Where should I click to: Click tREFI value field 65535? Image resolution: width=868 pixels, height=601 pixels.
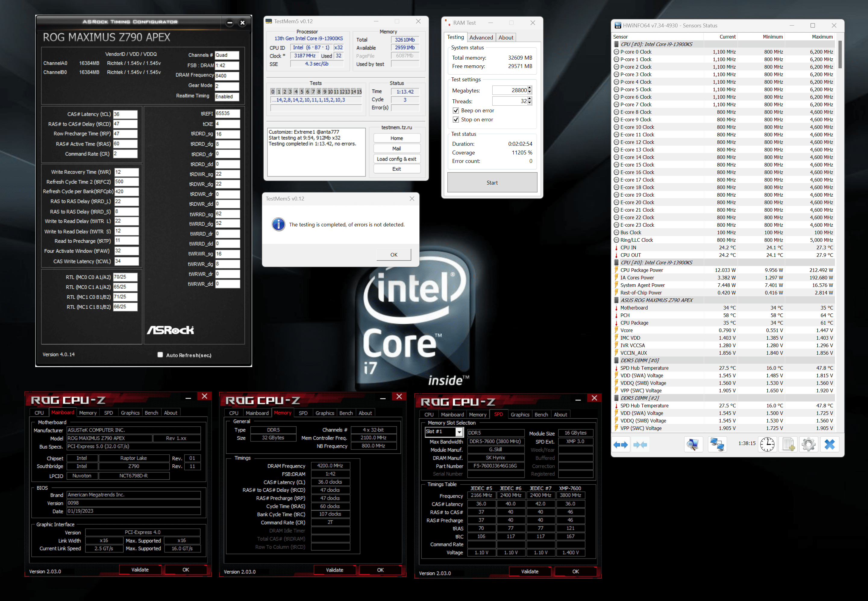click(227, 113)
